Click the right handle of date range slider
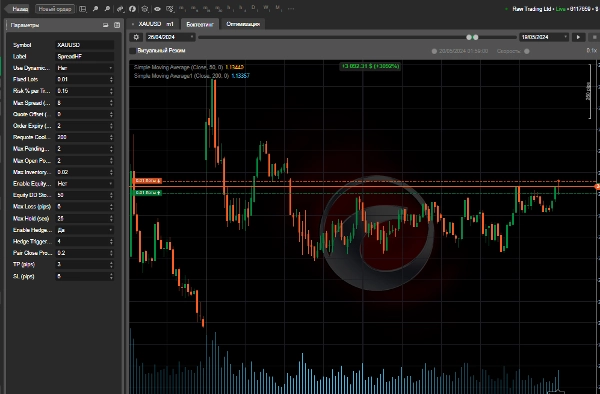 476,37
